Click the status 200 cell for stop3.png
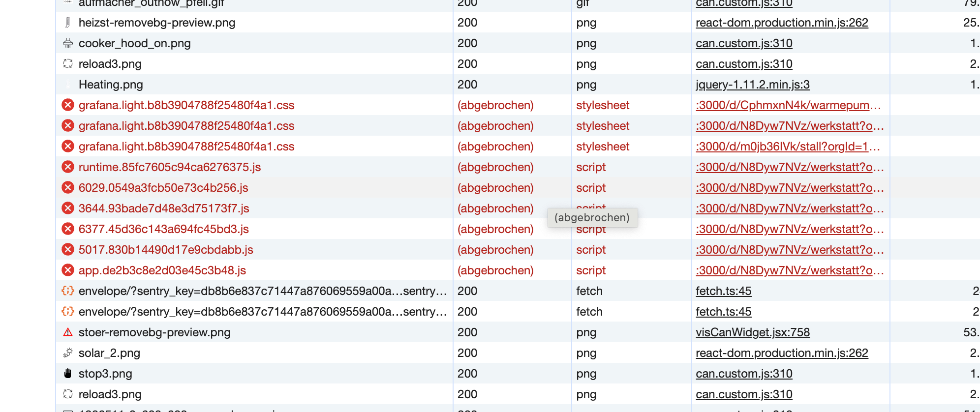Viewport: 980px width, 412px height. coord(467,374)
